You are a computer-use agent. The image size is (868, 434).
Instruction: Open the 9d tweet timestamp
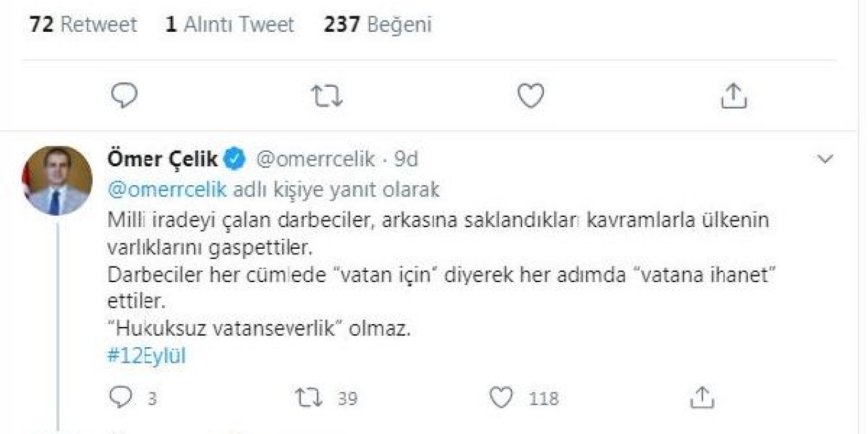tap(406, 159)
